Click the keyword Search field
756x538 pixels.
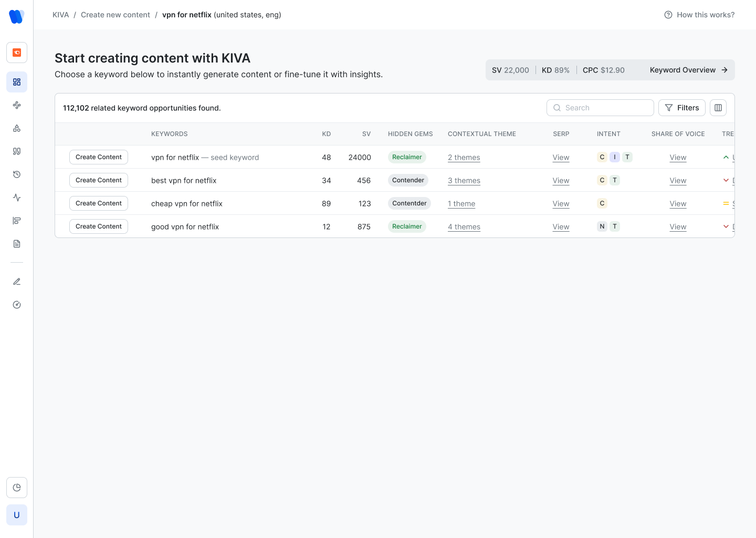pos(600,108)
